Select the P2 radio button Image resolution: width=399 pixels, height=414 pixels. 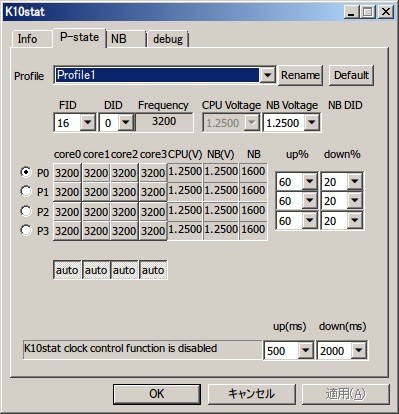(26, 211)
